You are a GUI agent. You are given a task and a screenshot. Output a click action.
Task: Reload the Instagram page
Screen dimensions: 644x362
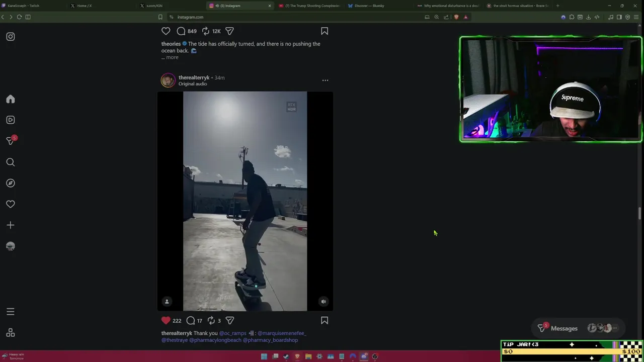tap(19, 17)
